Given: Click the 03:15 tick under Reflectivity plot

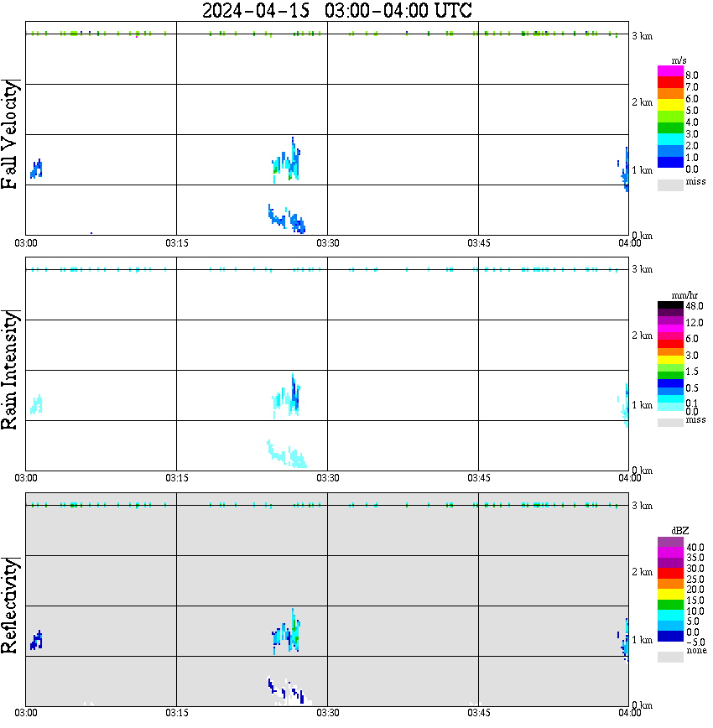Looking at the screenshot, I should [x=176, y=713].
